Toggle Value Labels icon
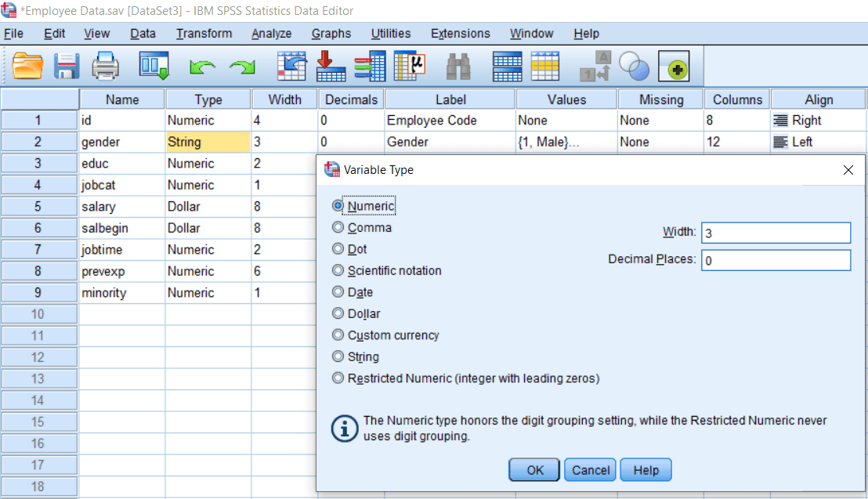 [x=595, y=66]
